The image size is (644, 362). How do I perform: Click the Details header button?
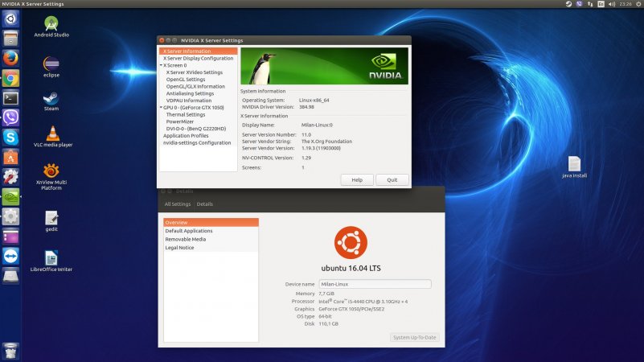204,204
